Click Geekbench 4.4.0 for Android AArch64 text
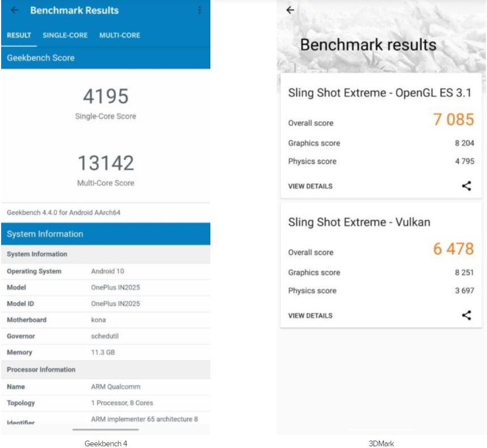Screen dimensions: 487x448 (x=63, y=212)
